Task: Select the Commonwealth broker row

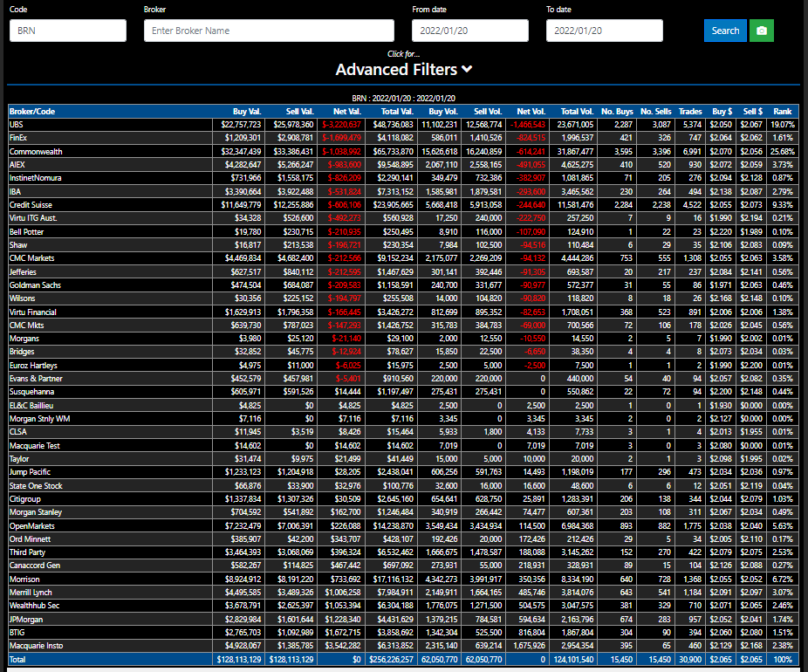Action: pos(36,152)
